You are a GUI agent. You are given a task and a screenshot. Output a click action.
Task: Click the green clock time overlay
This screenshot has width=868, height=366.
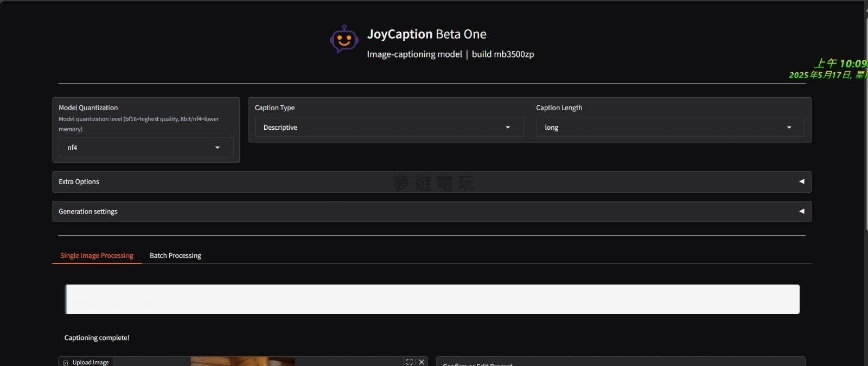click(x=840, y=64)
